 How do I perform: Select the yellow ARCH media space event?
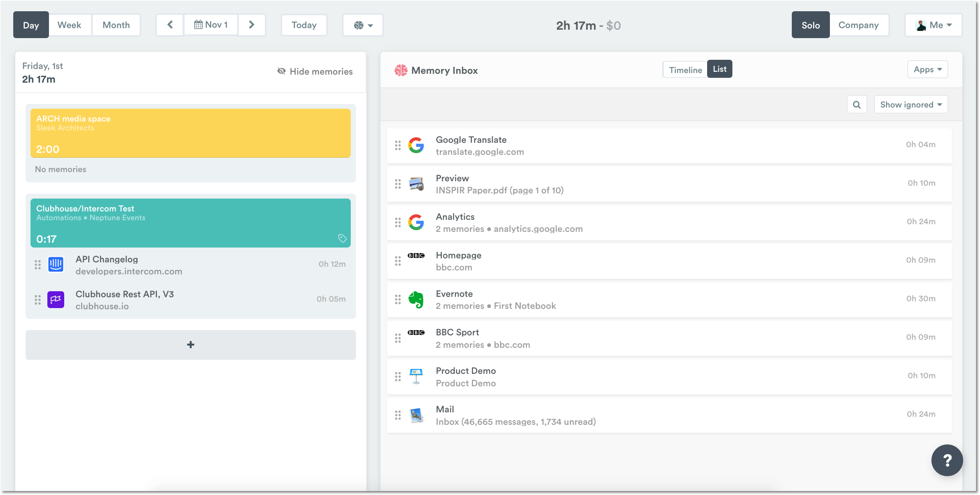pyautogui.click(x=191, y=133)
